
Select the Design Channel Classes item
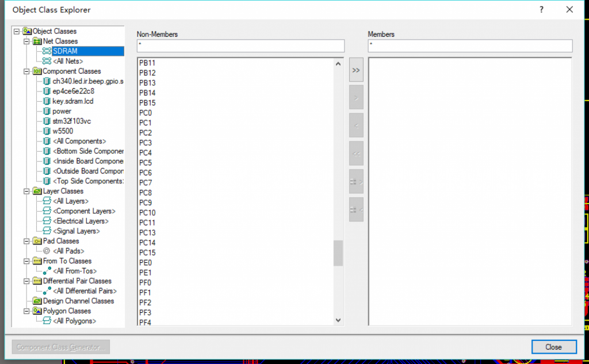coord(78,301)
